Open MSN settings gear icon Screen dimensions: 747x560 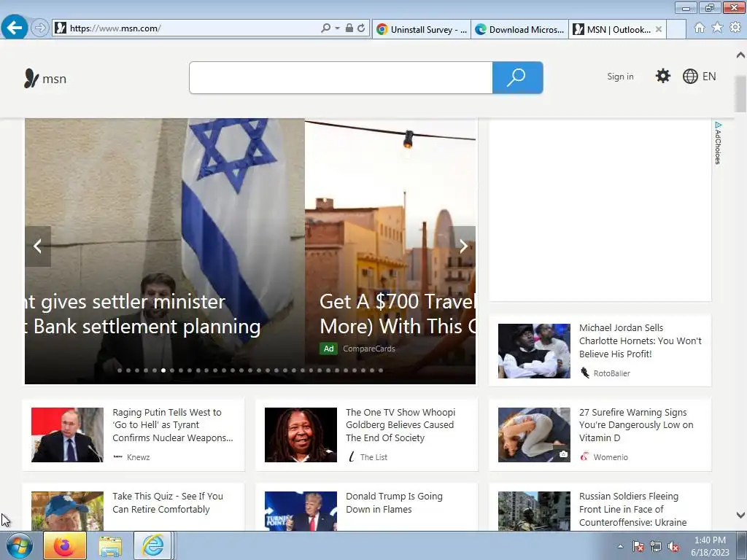[x=662, y=76]
